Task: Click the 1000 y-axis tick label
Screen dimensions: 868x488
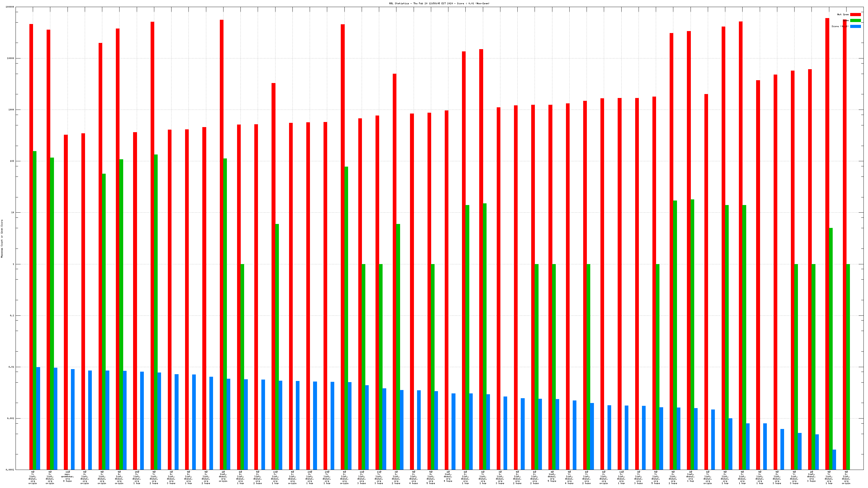Action: 11,110
